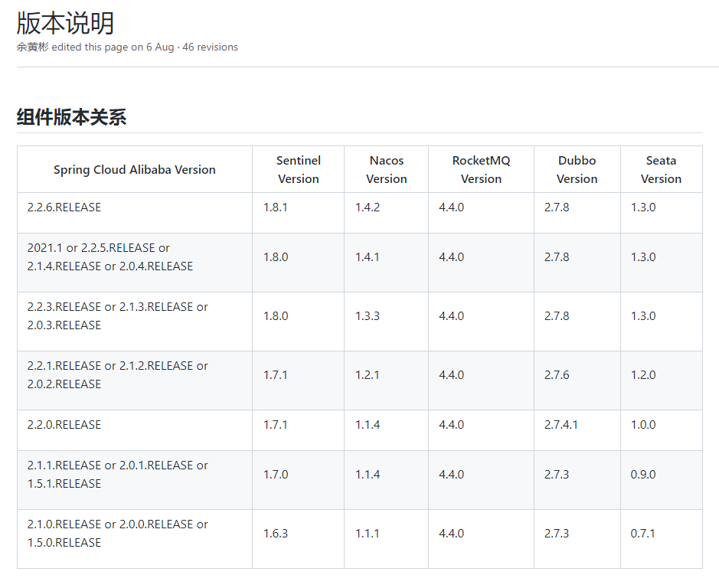Click the '46 revisions' link
This screenshot has height=588, width=719.
click(210, 47)
